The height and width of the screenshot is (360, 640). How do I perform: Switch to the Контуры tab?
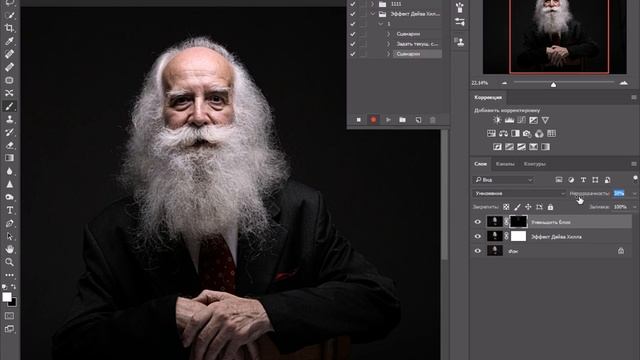point(534,164)
